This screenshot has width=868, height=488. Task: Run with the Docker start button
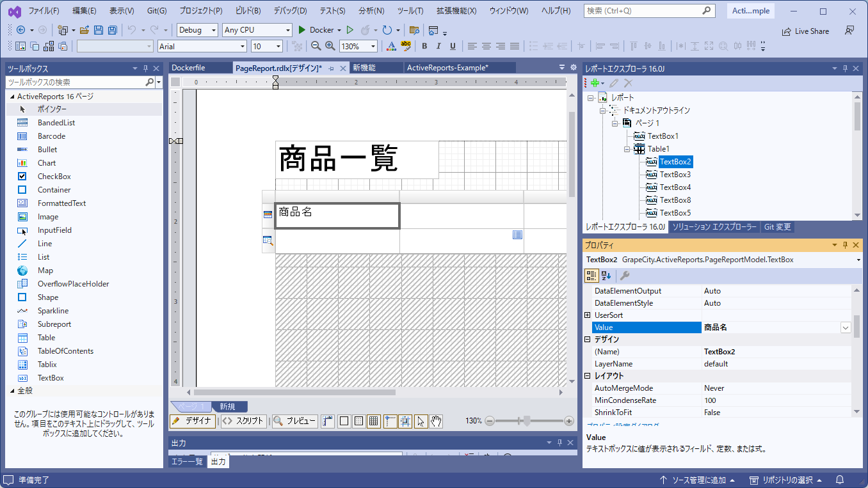coord(319,30)
